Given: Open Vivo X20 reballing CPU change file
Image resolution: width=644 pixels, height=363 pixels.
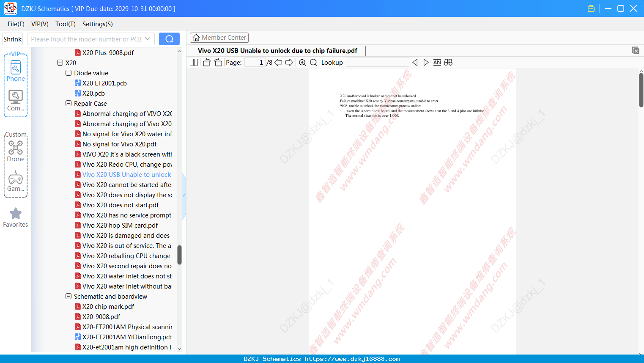Looking at the screenshot, I should pos(126,256).
